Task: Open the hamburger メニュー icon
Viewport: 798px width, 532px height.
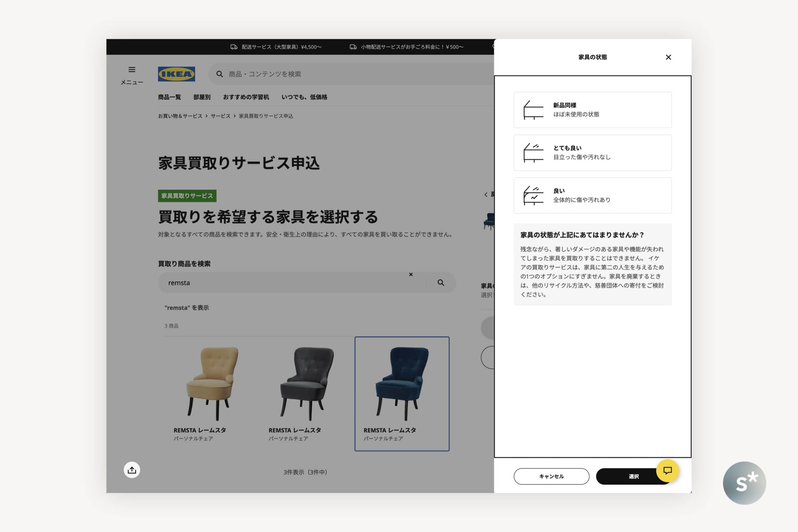Action: point(132,75)
